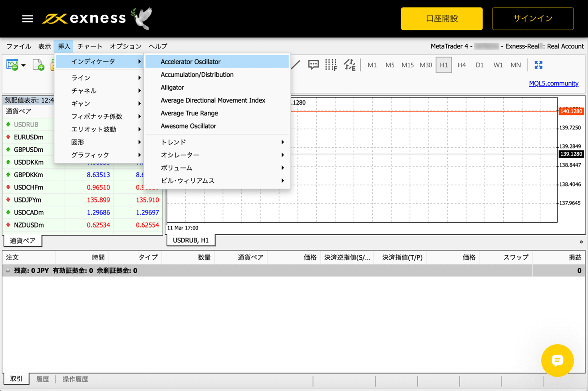Click the 口座開設 button
The width and height of the screenshot is (588, 391).
point(441,18)
